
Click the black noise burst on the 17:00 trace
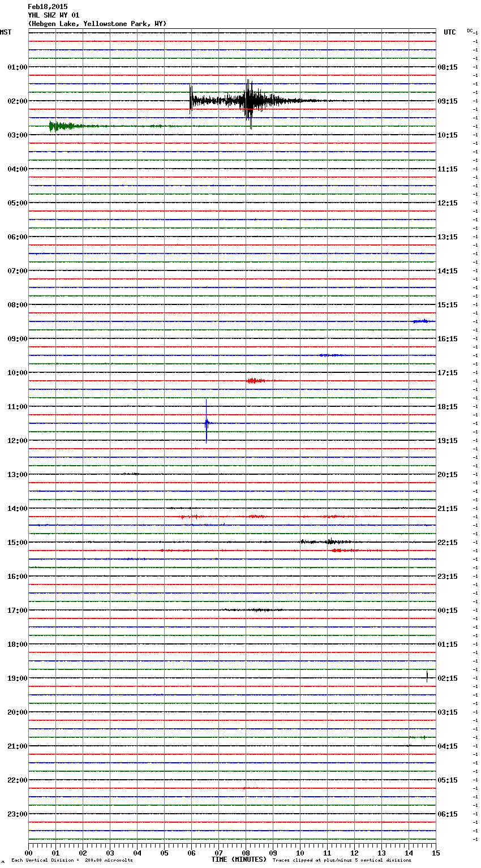253,610
